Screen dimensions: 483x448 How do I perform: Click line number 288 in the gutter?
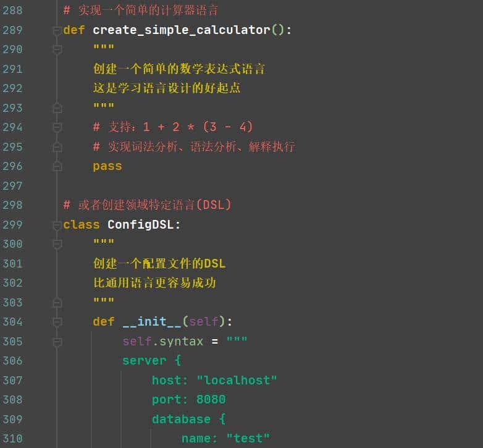coord(12,11)
